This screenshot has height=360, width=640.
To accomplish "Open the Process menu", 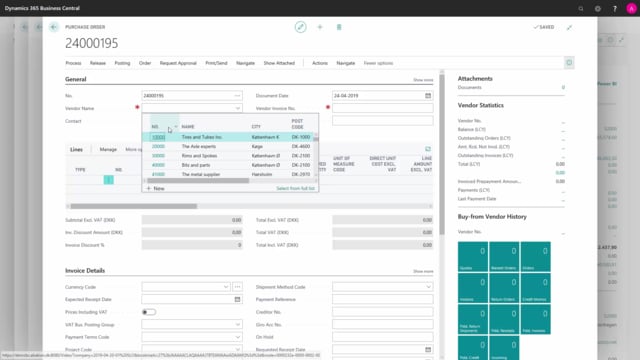I will tap(73, 63).
